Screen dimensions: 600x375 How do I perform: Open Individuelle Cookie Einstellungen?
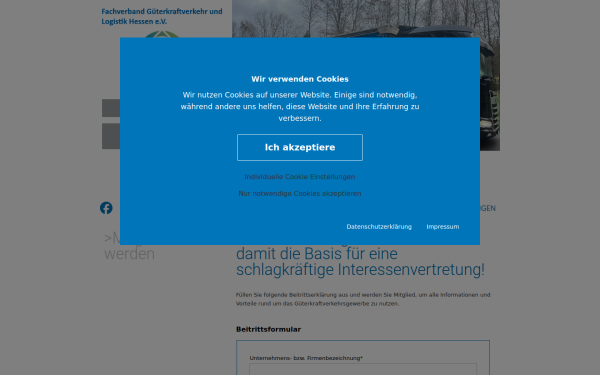300,177
